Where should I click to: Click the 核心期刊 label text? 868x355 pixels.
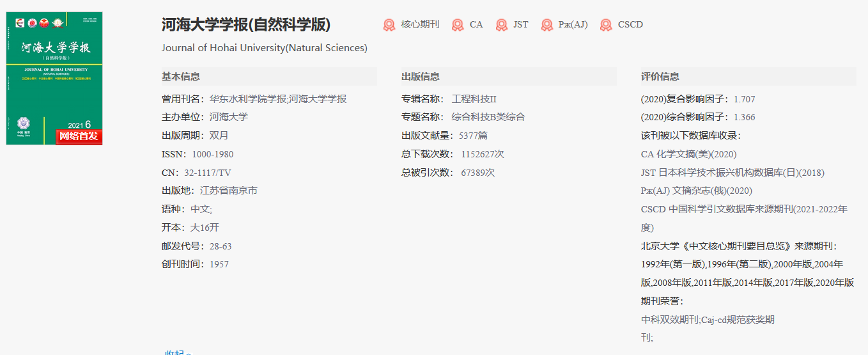pyautogui.click(x=420, y=24)
